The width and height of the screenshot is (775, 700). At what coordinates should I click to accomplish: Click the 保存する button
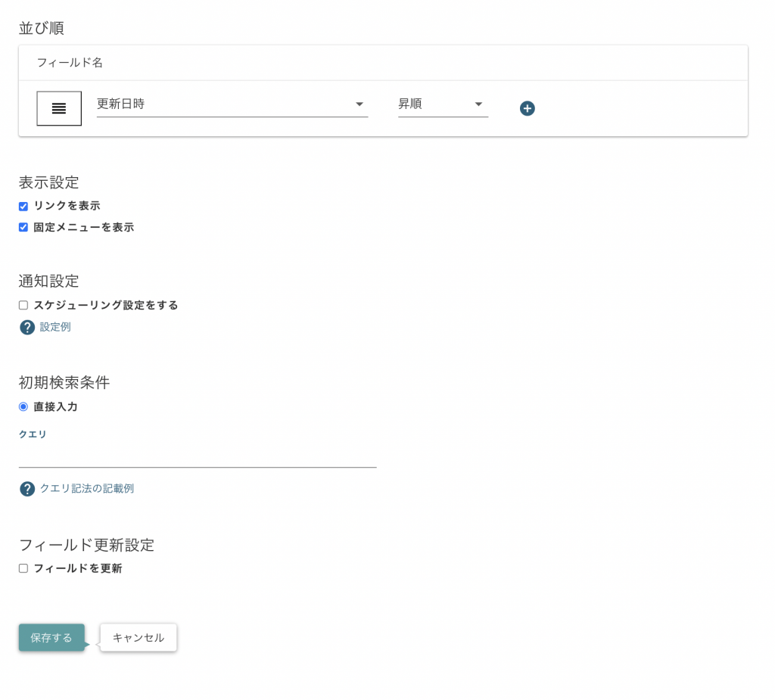point(52,638)
